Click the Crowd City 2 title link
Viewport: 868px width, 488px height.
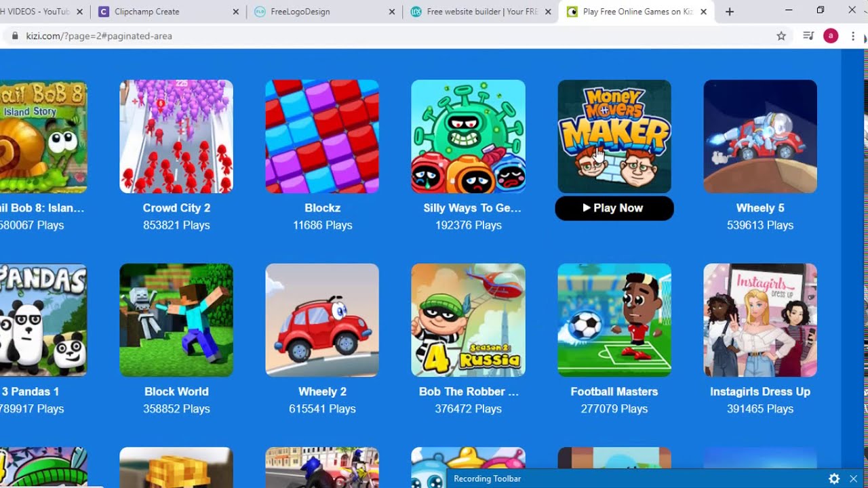tap(176, 208)
